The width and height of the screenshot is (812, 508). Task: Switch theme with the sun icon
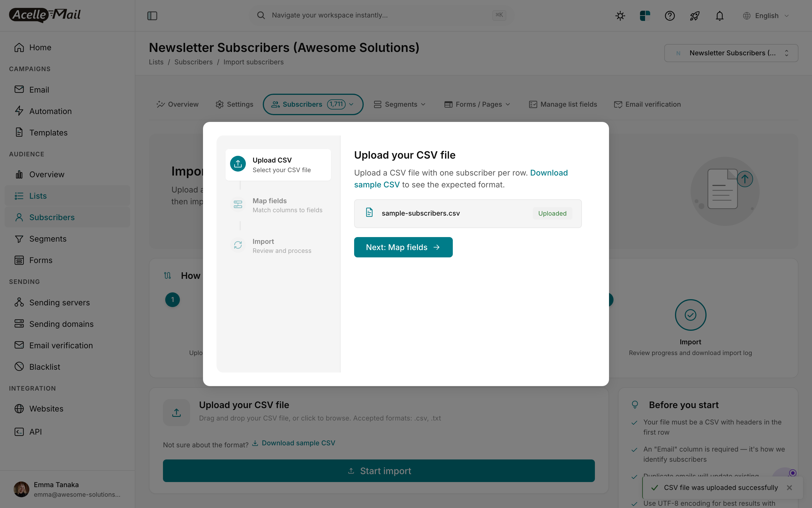click(620, 16)
